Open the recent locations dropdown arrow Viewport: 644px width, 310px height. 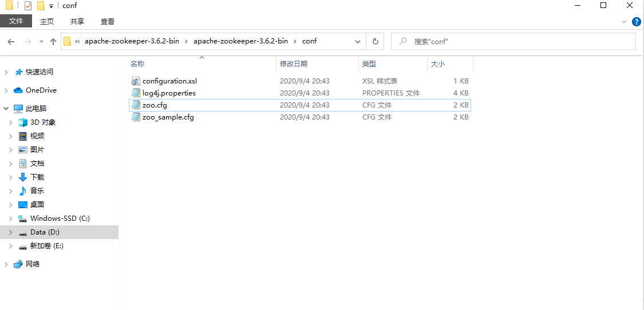click(x=41, y=42)
